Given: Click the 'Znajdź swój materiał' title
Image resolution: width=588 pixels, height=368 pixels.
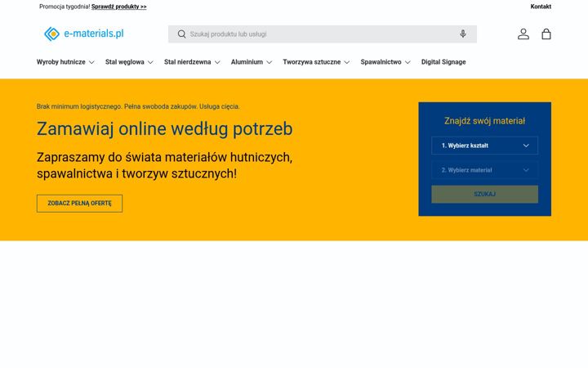Looking at the screenshot, I should (484, 121).
